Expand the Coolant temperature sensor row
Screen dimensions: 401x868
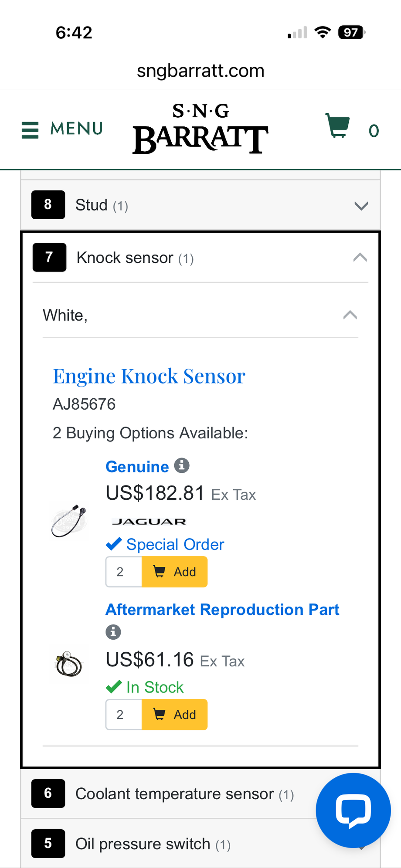tap(174, 794)
